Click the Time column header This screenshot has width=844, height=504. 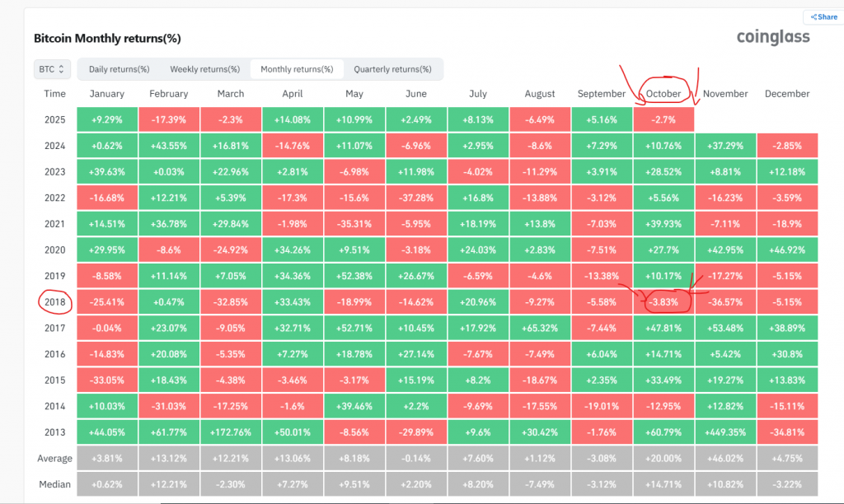[x=54, y=94]
